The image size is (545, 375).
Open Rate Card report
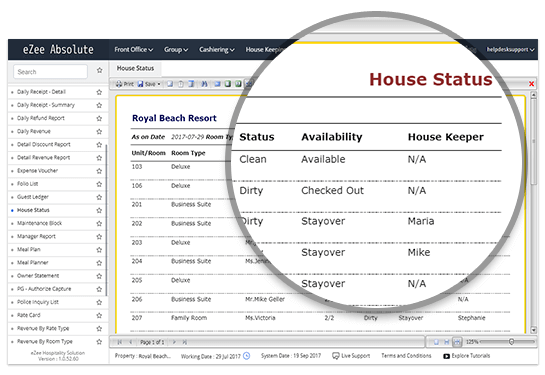[29, 315]
